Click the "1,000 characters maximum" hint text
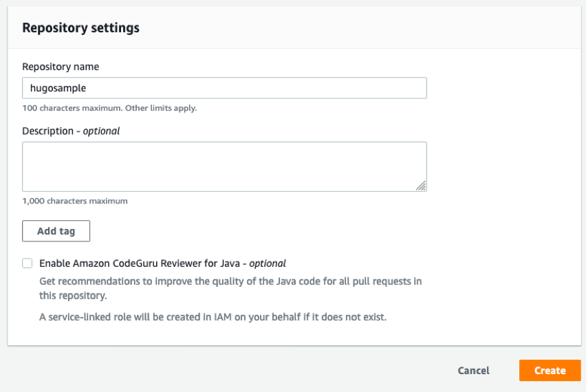 75,201
